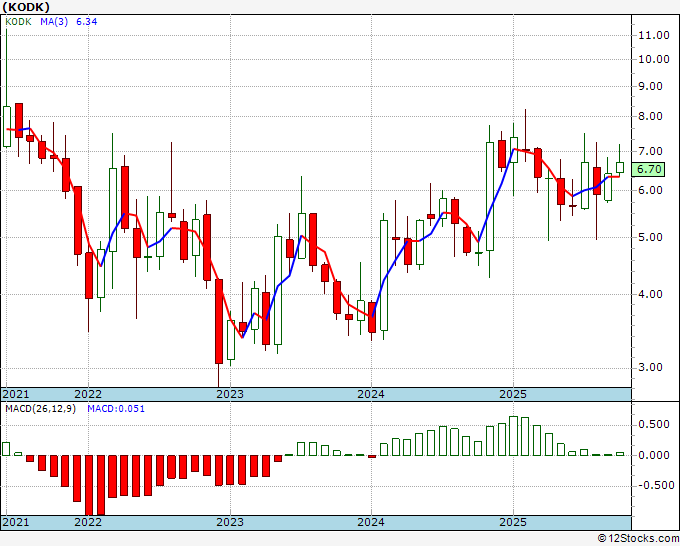Click the 11.00 price axis label
Screen dimensions: 680x546
tap(654, 35)
